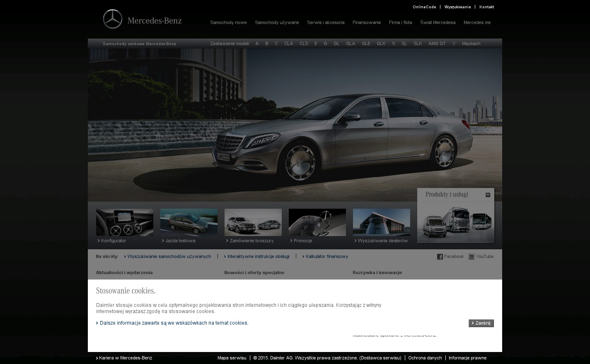Screen dimensions: 590x364
Task: Open the Zamówienie broszury image
Action: 253,222
